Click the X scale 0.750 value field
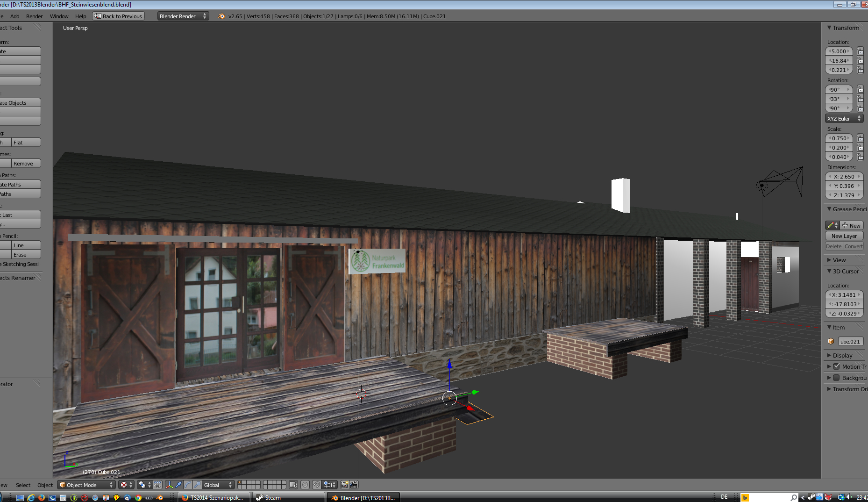The width and height of the screenshot is (868, 502). pos(839,138)
